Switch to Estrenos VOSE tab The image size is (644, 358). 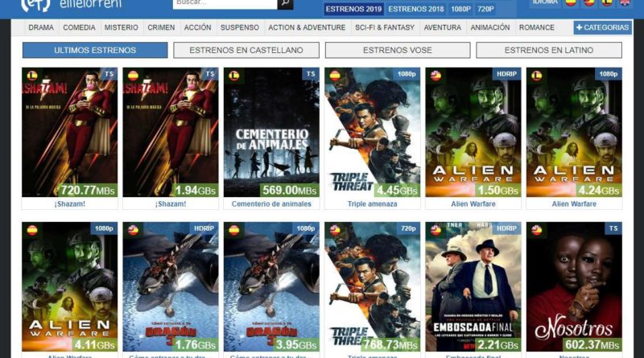[398, 50]
